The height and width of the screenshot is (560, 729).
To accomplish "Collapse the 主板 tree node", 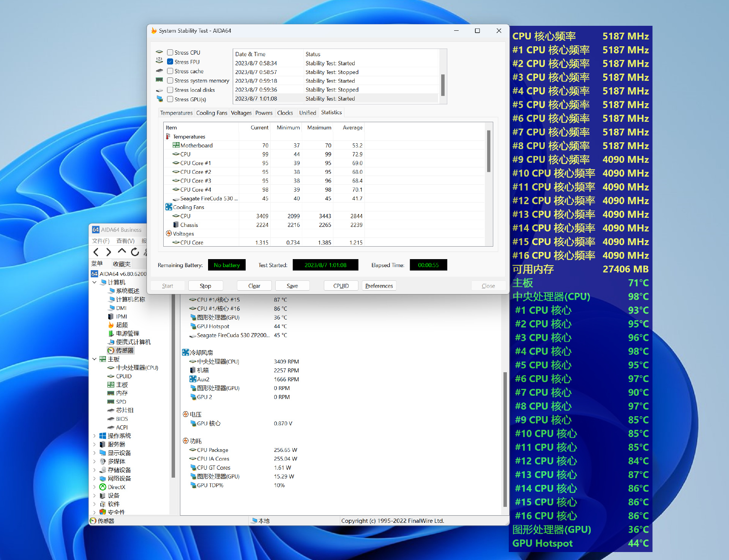I will tap(95, 359).
